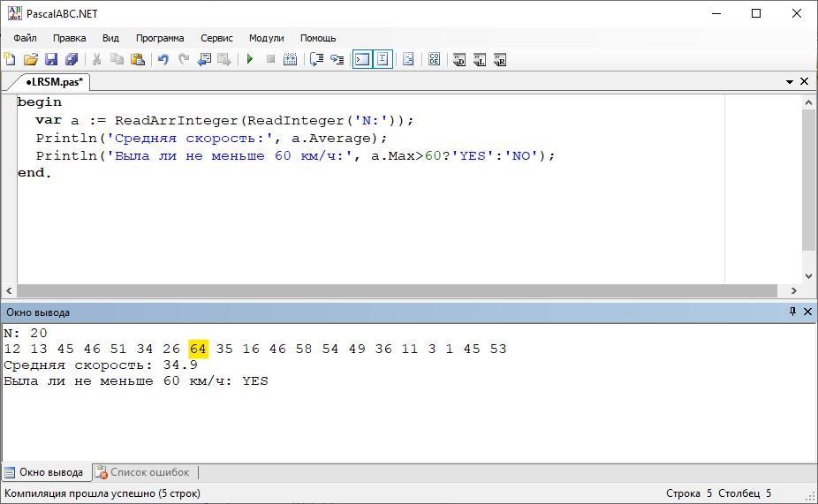
Task: Click the Save All toolbar icon
Action: pos(72,59)
